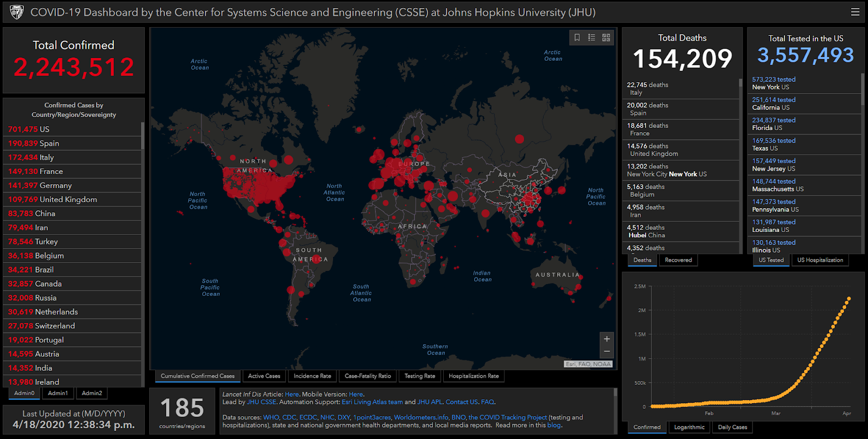Image resolution: width=868 pixels, height=439 pixels.
Task: Zoom out on the map with minus button
Action: click(607, 352)
